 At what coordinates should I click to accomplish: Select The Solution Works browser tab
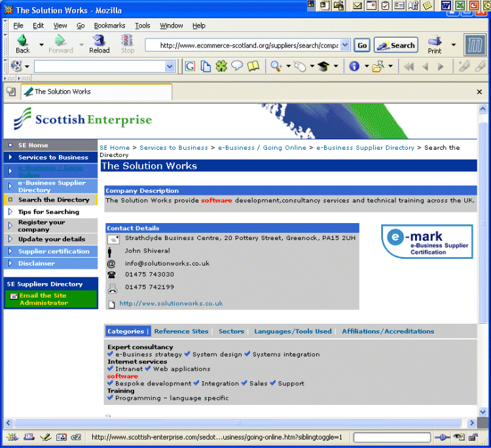pos(96,92)
